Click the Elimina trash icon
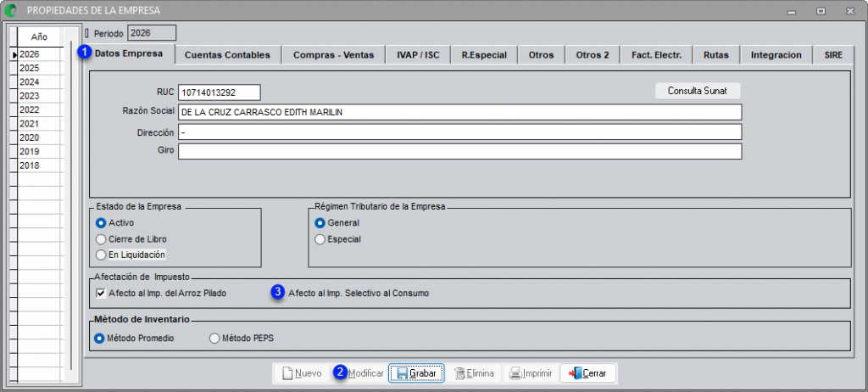 tap(459, 373)
